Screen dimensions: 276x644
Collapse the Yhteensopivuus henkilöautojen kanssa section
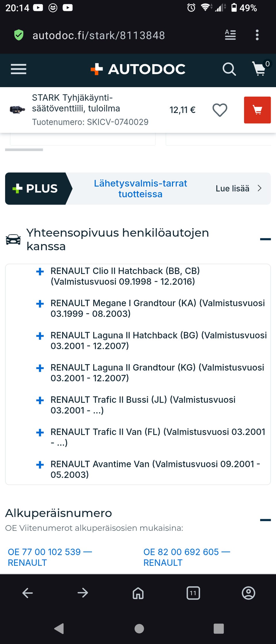[265, 239]
